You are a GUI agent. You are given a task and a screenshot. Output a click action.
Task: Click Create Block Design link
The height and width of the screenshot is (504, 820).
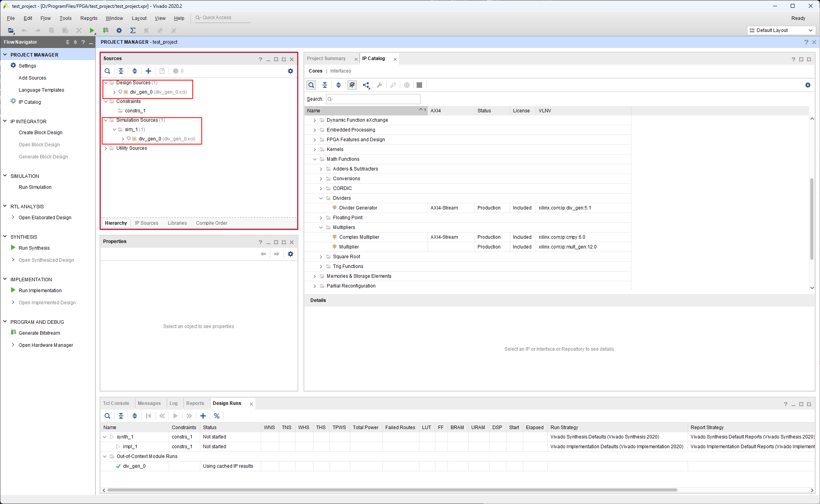(41, 133)
